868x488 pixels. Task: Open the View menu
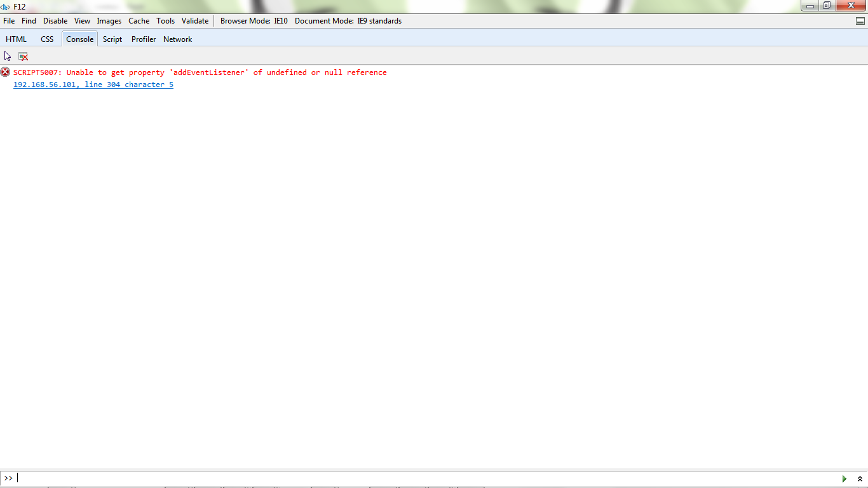point(82,21)
